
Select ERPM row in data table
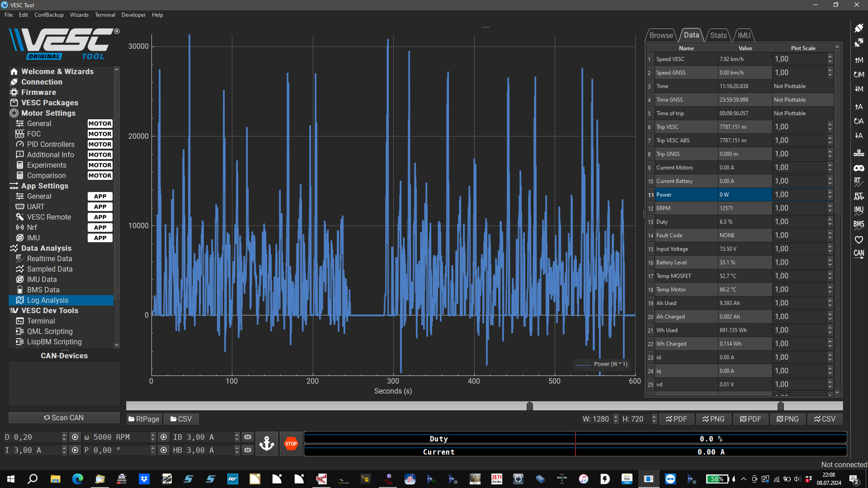[686, 208]
